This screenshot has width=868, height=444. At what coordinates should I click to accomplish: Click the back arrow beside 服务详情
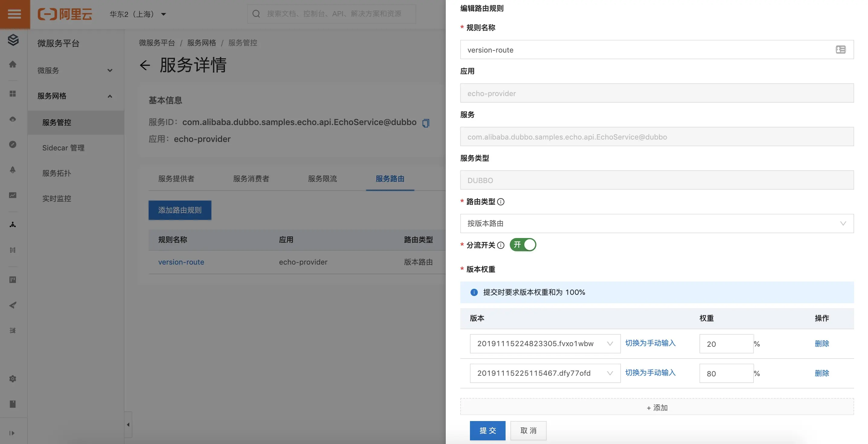(x=145, y=65)
